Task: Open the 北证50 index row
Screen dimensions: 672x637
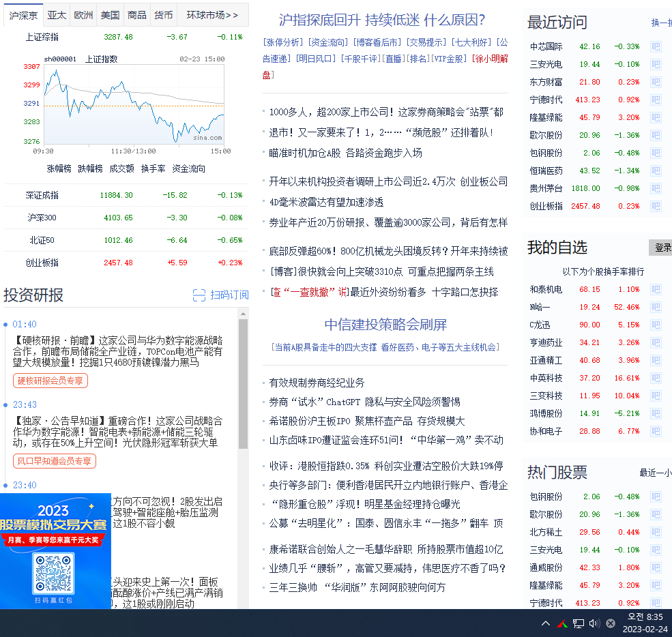Action: click(126, 240)
